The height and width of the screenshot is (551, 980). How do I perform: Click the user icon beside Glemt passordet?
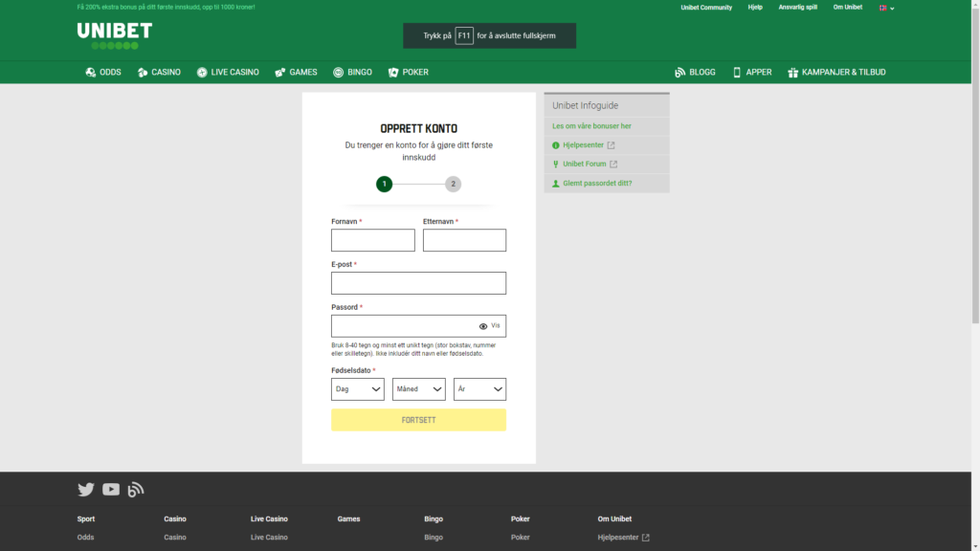[x=556, y=184]
